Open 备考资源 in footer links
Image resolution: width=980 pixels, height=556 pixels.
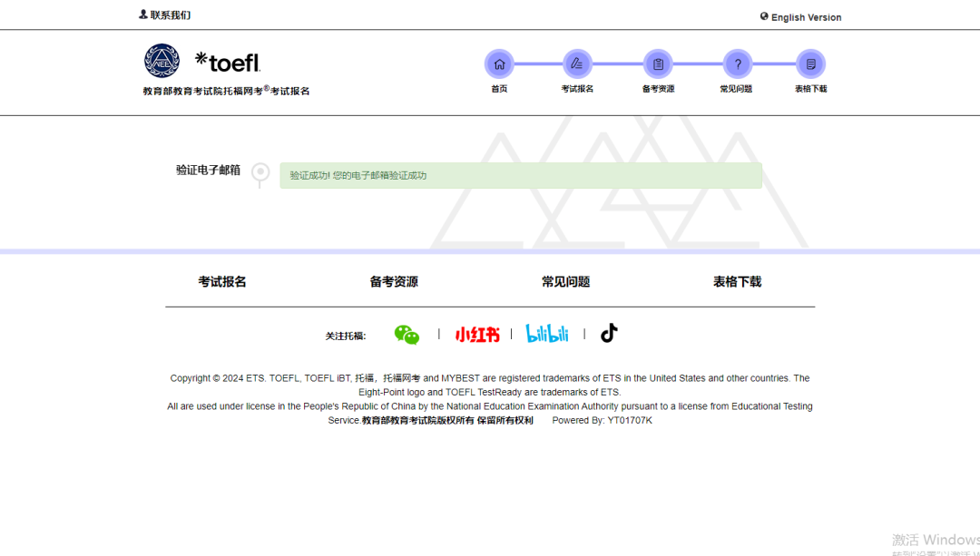click(x=394, y=282)
